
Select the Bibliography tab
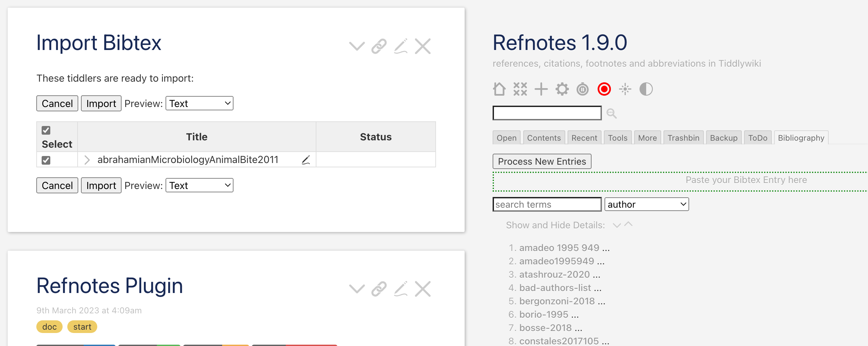[801, 138]
